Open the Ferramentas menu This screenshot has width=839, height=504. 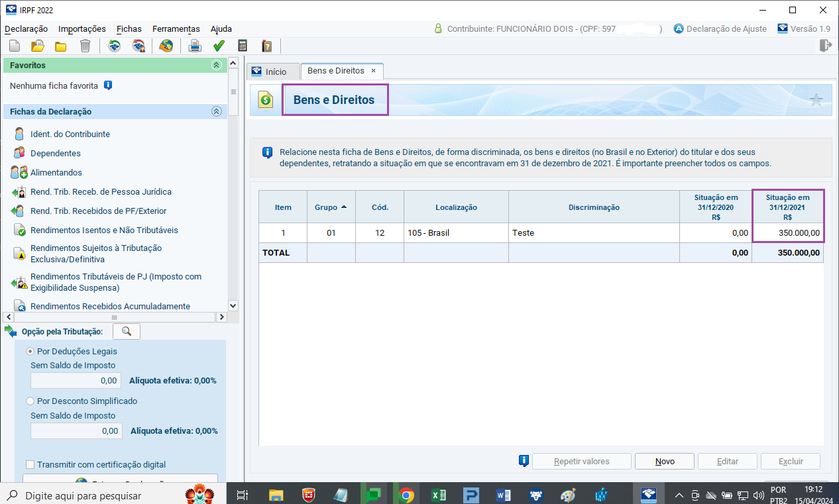(x=176, y=28)
